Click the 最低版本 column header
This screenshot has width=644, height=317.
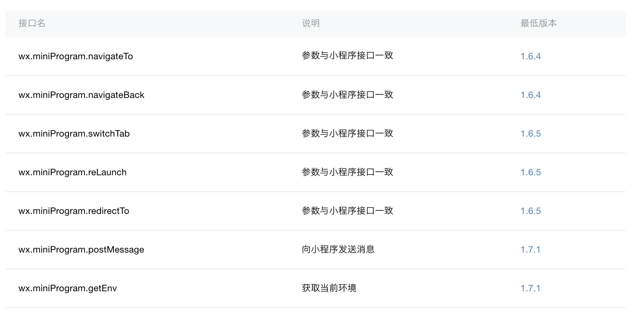click(538, 23)
